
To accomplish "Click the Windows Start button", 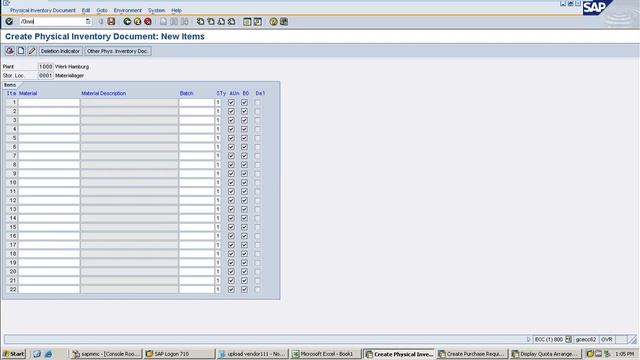I will [x=14, y=354].
